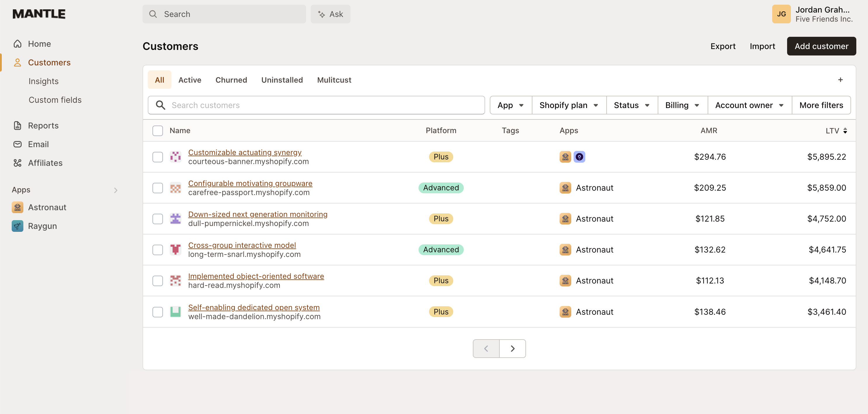This screenshot has width=868, height=414.
Task: Check the Cross-group interactive model row
Action: (157, 250)
